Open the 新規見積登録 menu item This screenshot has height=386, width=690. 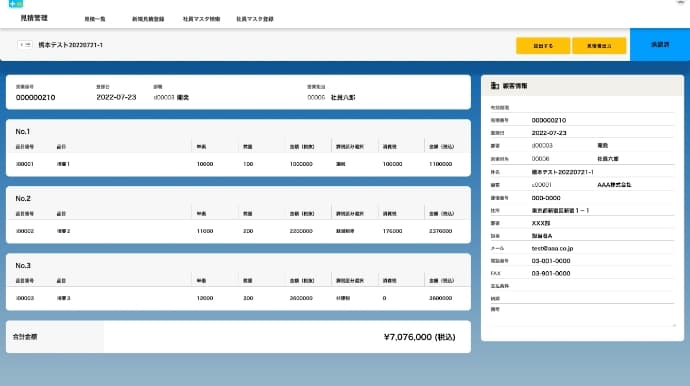point(148,19)
